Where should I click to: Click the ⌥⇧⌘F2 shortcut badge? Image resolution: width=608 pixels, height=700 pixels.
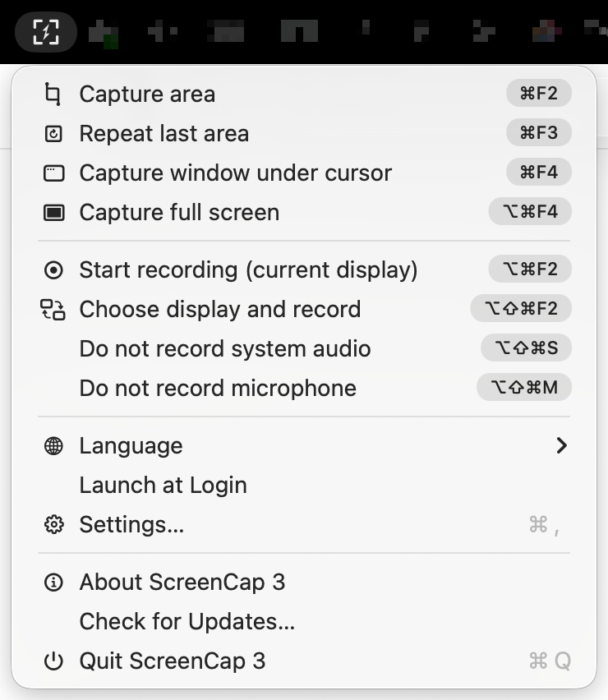[521, 308]
